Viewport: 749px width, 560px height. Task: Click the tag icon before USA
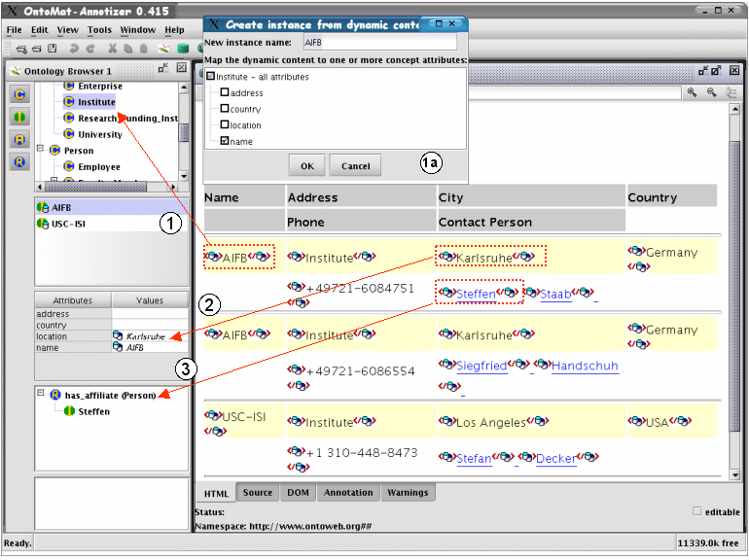click(x=636, y=421)
